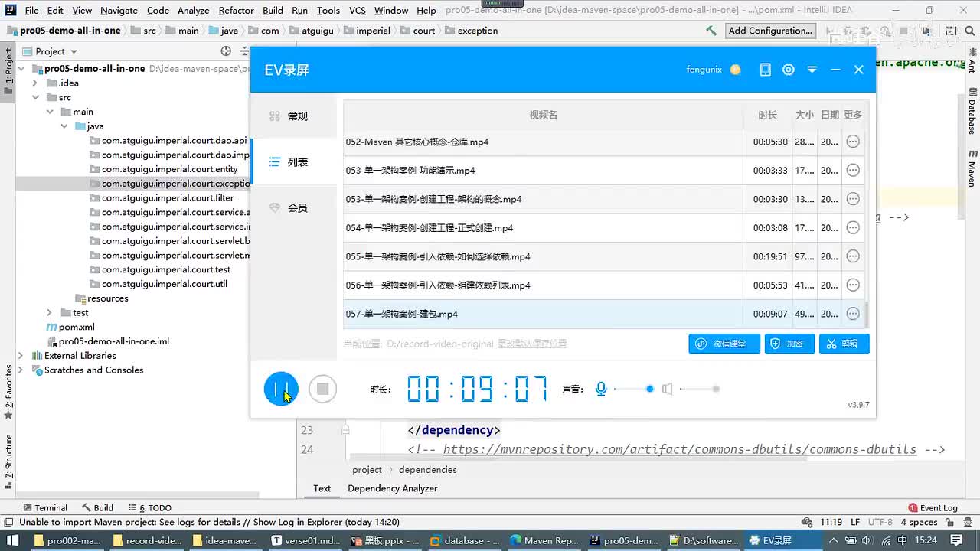The image size is (980, 551).
Task: Pause recording in EV recorder
Action: [x=281, y=389]
